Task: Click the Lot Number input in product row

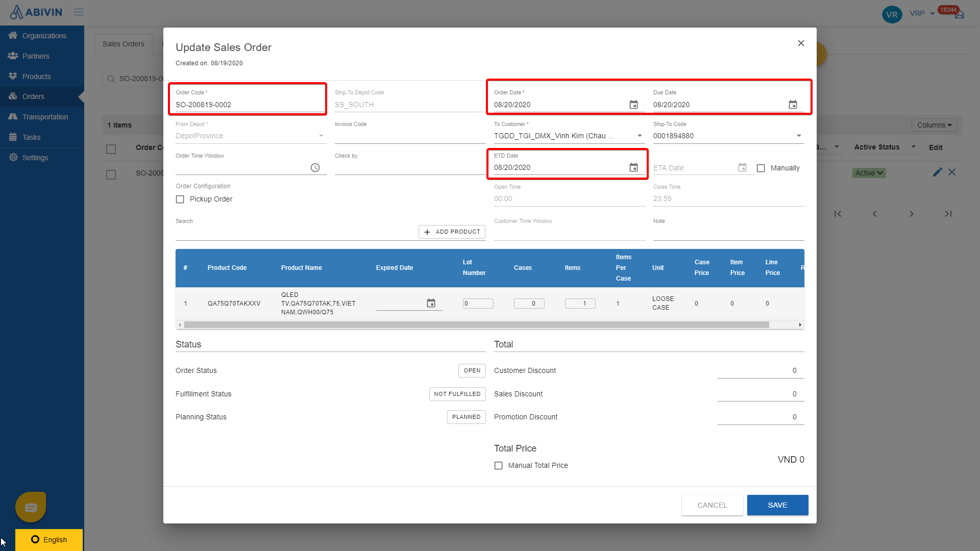Action: (478, 303)
